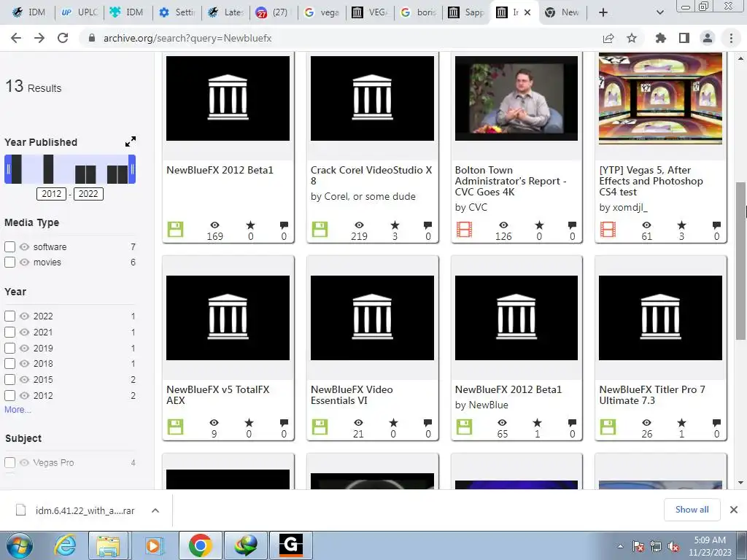The width and height of the screenshot is (747, 560).
Task: Hide software results using eye toggle
Action: coord(24,246)
